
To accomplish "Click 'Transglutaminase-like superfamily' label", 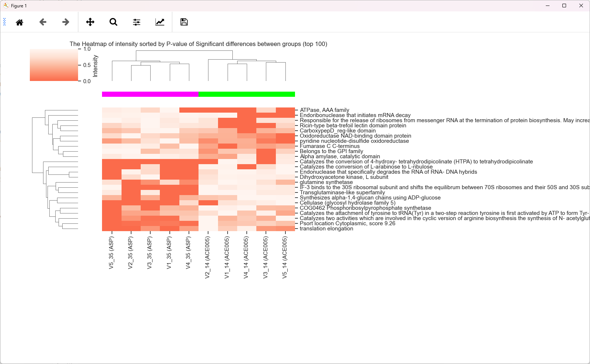I will 343,192.
